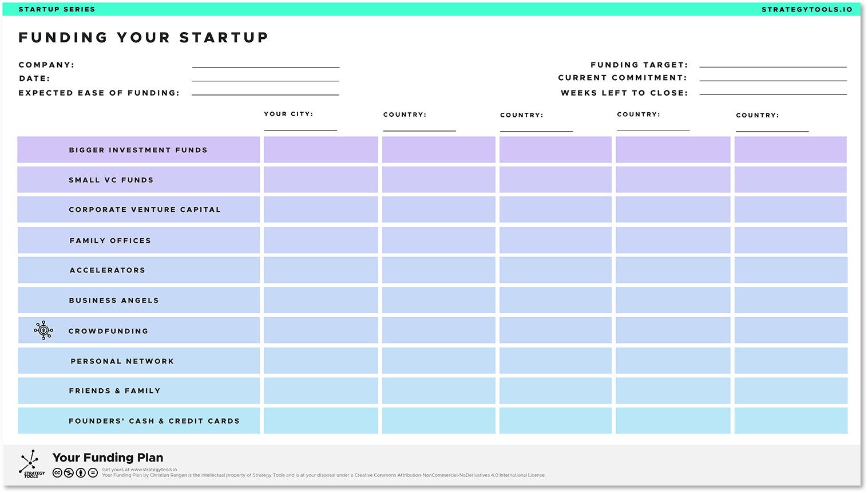Image resolution: width=868 pixels, height=493 pixels.
Task: Click the NonCommercial crossed-dollar license icon
Action: click(69, 473)
